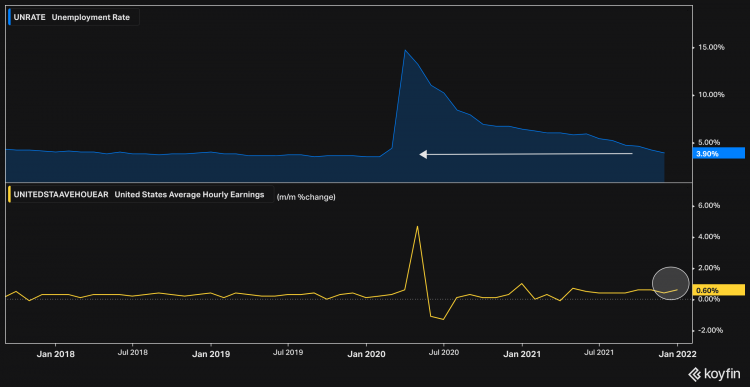
Task: Click the Jan 2018 date label
Action: click(55, 354)
